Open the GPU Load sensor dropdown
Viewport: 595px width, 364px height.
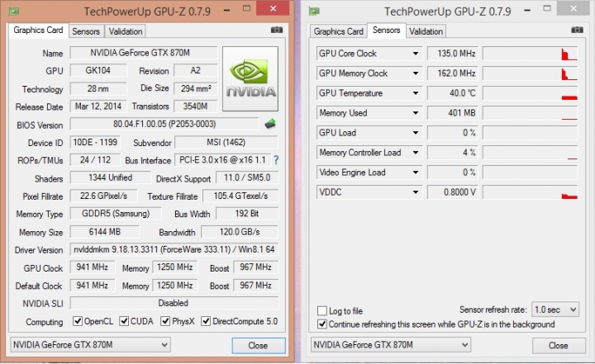pos(416,133)
